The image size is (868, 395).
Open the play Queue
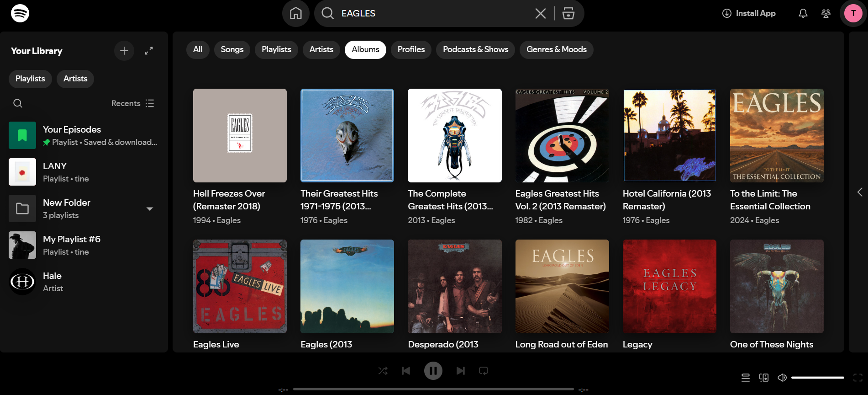point(746,378)
